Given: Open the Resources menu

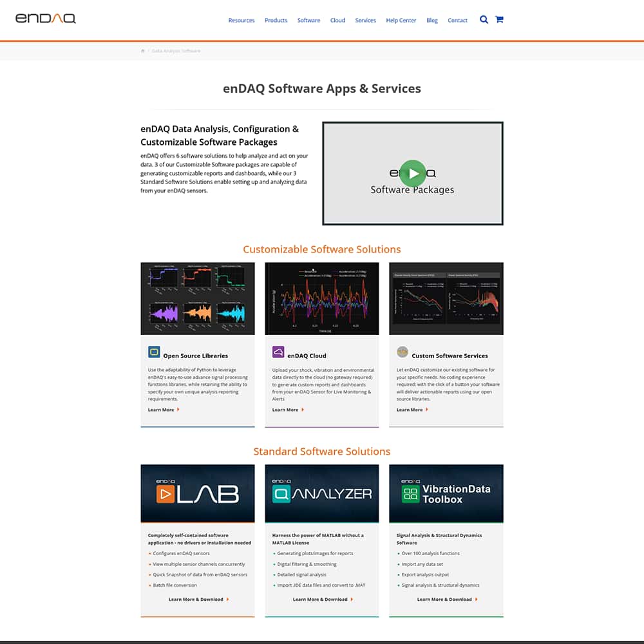Looking at the screenshot, I should [241, 20].
